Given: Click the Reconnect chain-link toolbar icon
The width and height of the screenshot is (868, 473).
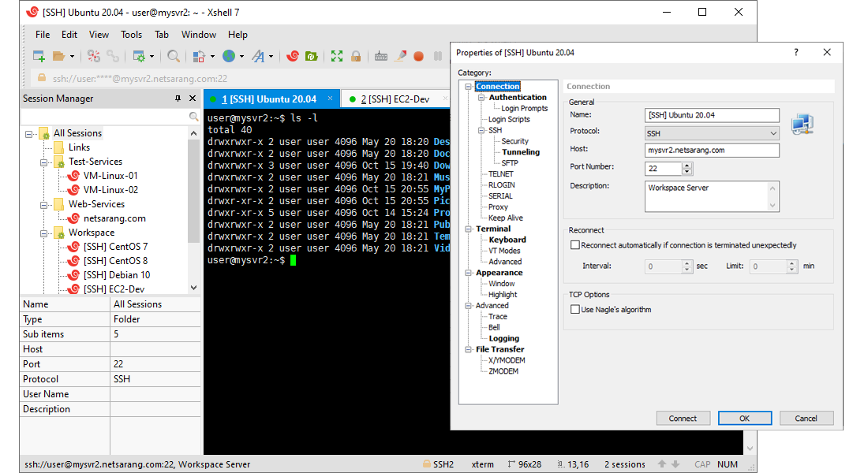Looking at the screenshot, I should pyautogui.click(x=113, y=56).
